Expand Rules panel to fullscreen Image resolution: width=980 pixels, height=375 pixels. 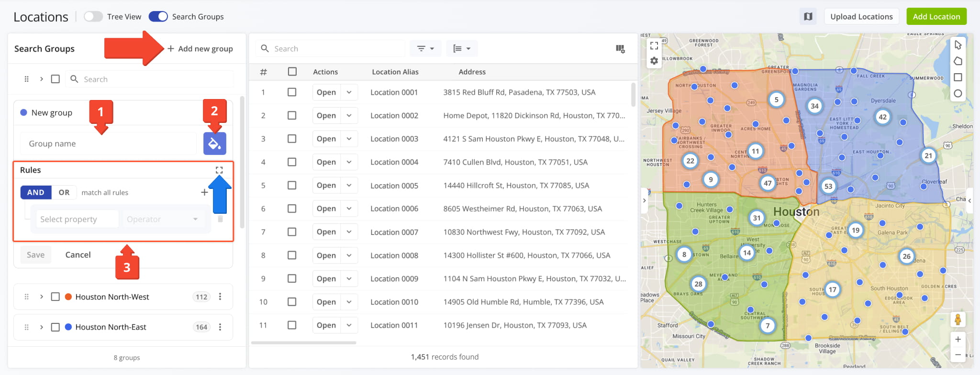(219, 170)
